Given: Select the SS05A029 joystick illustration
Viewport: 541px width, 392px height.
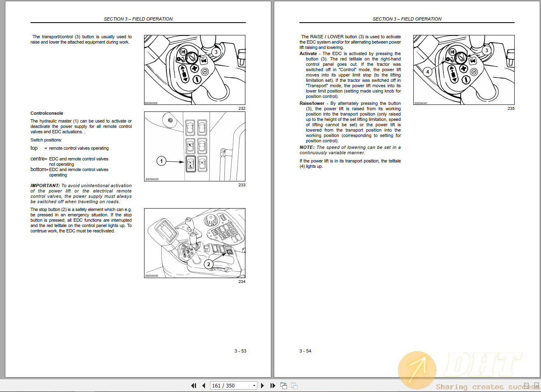Looking at the screenshot, I should pyautogui.click(x=194, y=69).
